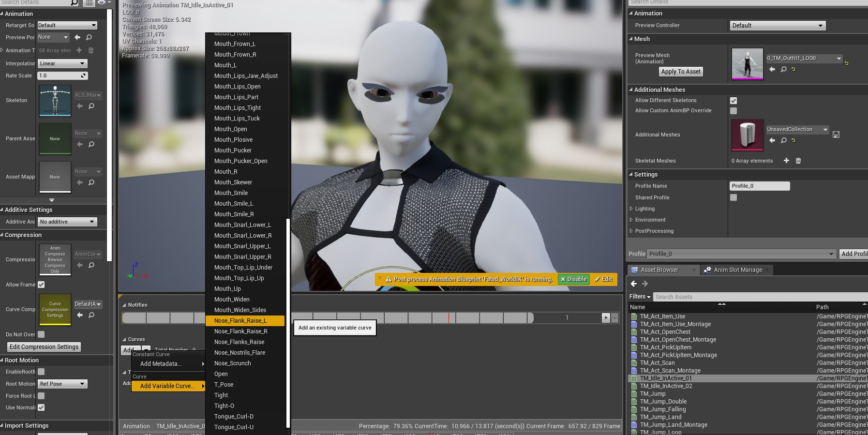Open the Filters dropdown in Asset Browser
Viewport: 868px width, 435px height.
pos(640,297)
